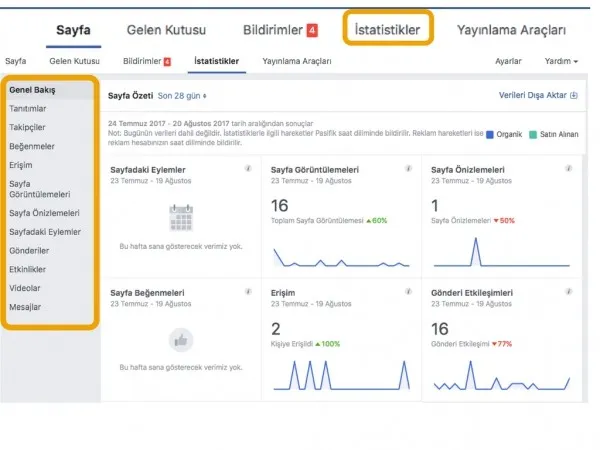The height and width of the screenshot is (450, 600).
Task: Open Beğenmeler in the sidebar
Action: click(x=32, y=147)
